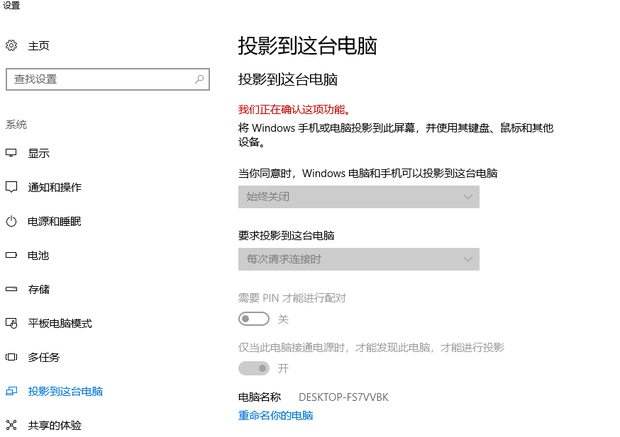Open 共享的体验 settings

[x=55, y=426]
